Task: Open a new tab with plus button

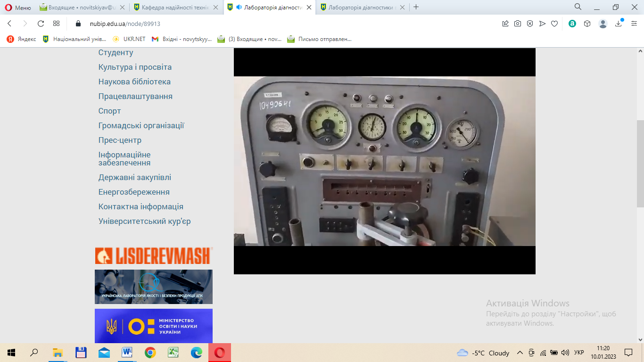Action: [416, 7]
